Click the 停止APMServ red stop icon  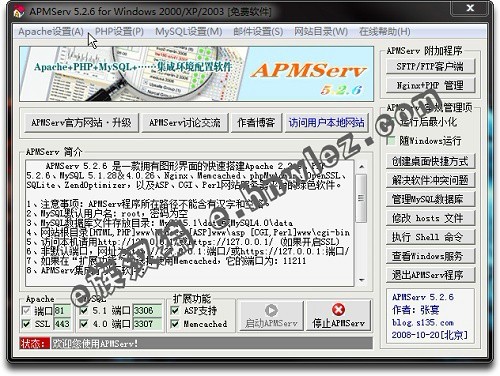(x=338, y=310)
